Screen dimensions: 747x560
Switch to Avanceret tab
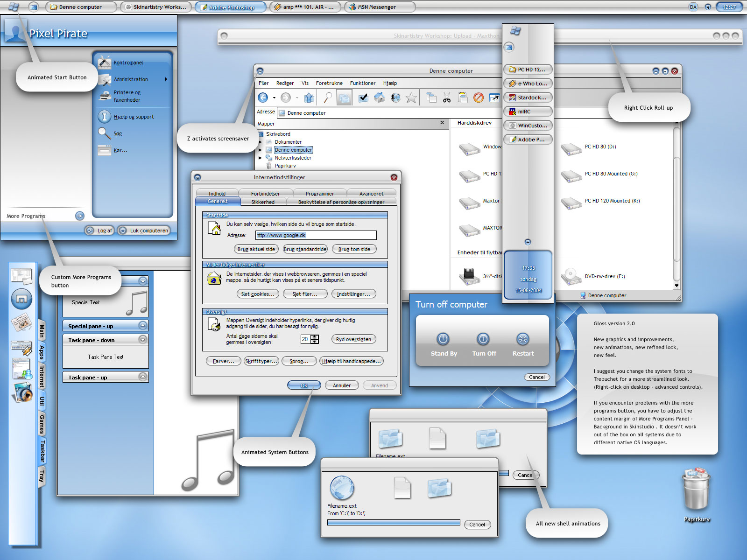(x=372, y=193)
